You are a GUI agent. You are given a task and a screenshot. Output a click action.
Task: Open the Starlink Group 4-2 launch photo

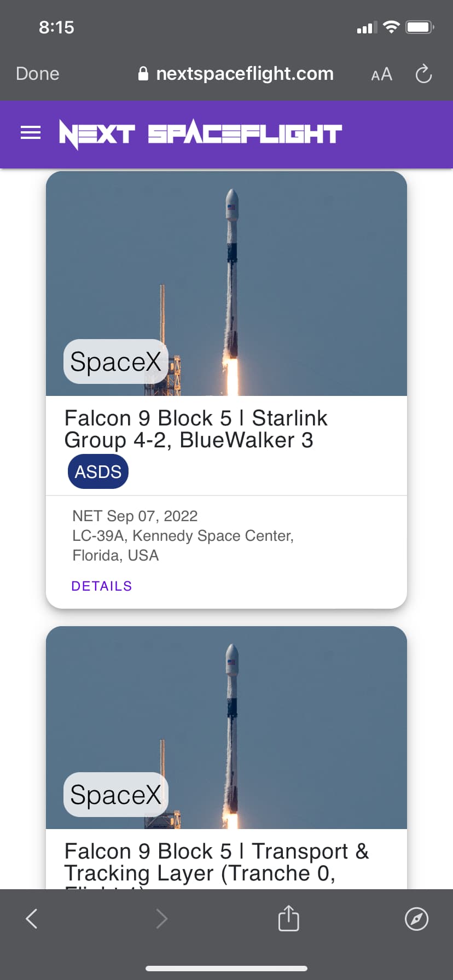(x=226, y=283)
